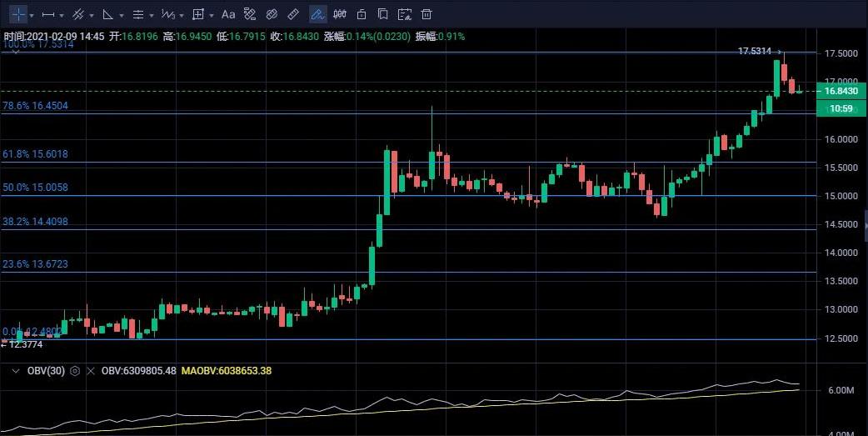Open OBV(30) indicator settings gear

pyautogui.click(x=75, y=371)
